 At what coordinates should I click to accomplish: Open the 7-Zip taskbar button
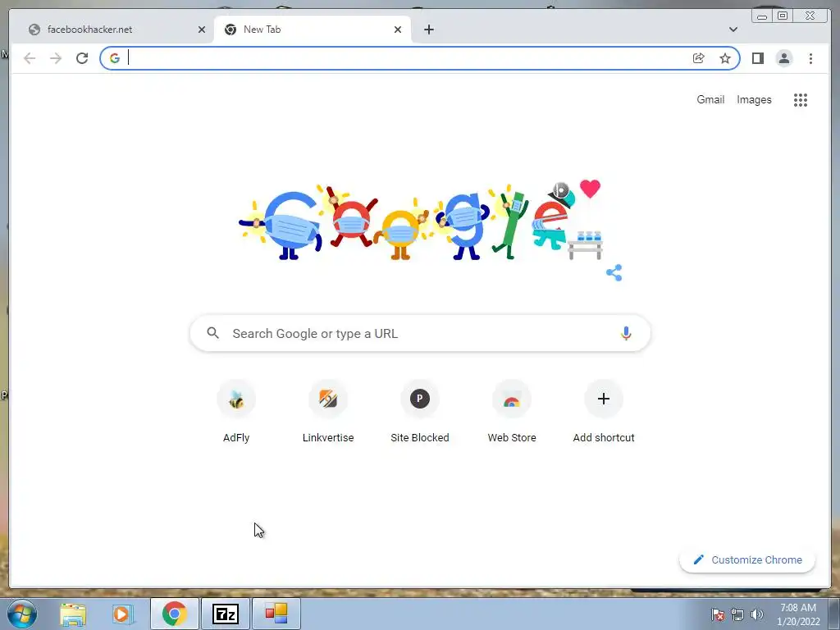pos(225,614)
